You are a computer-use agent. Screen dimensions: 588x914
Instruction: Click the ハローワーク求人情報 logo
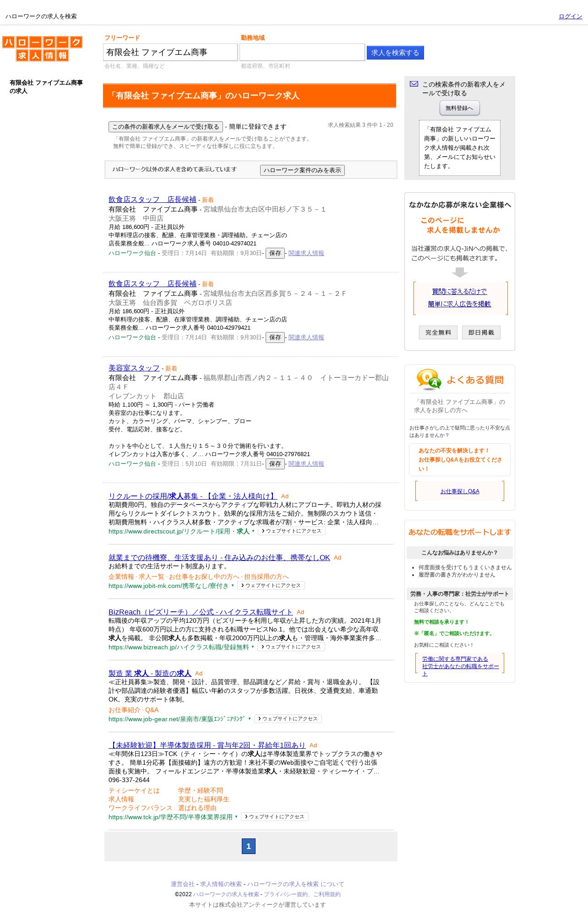42,49
